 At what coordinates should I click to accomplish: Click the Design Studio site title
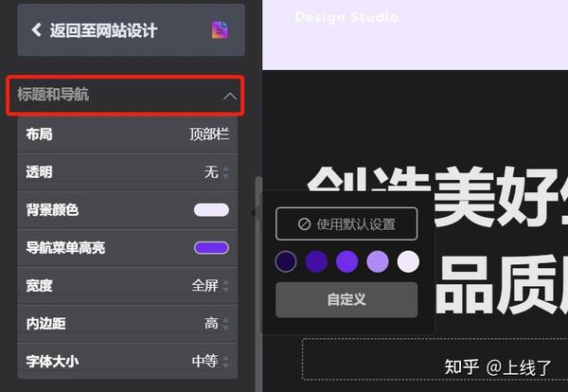346,17
